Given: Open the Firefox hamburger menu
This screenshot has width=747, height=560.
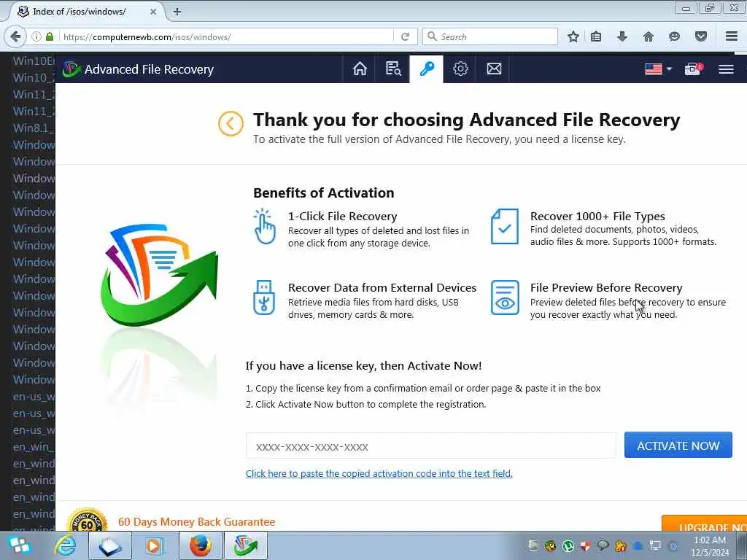Looking at the screenshot, I should (732, 36).
